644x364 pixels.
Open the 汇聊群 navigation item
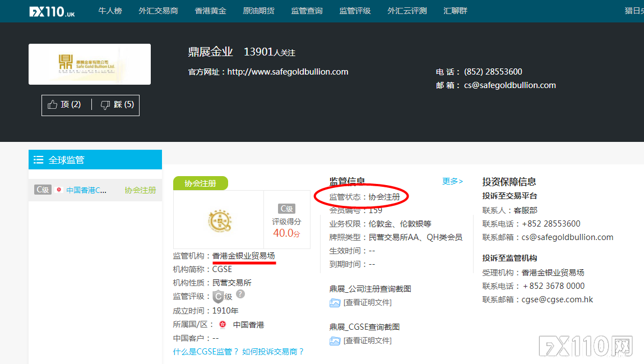458,10
